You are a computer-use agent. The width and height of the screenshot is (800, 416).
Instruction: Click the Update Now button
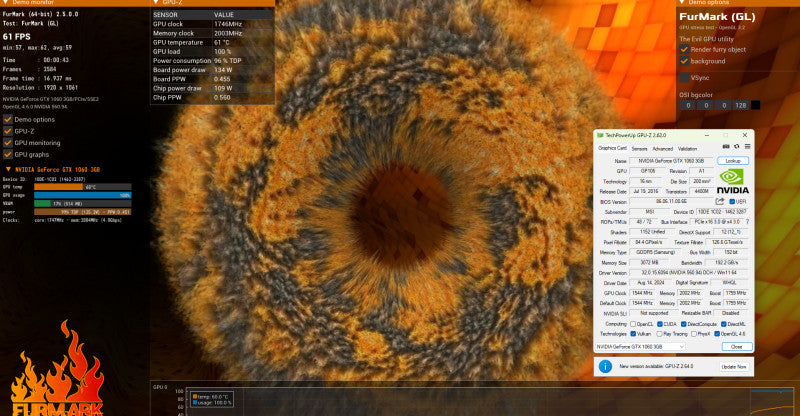pyautogui.click(x=734, y=366)
